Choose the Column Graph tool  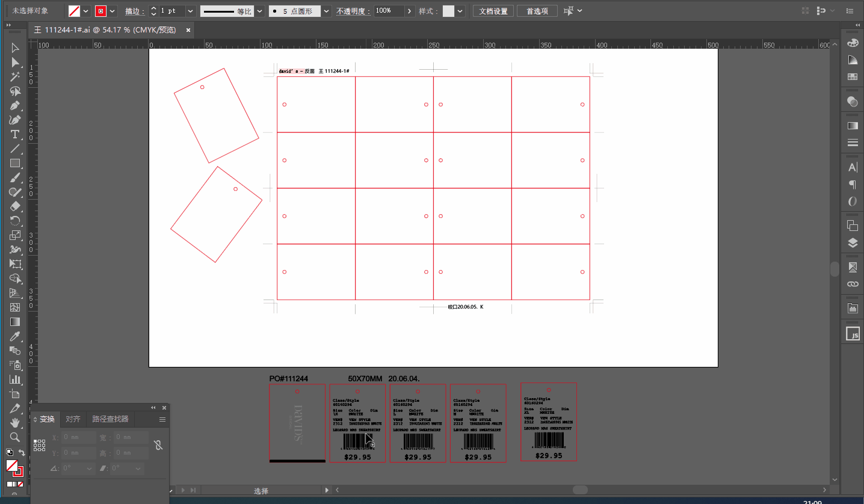[15, 380]
